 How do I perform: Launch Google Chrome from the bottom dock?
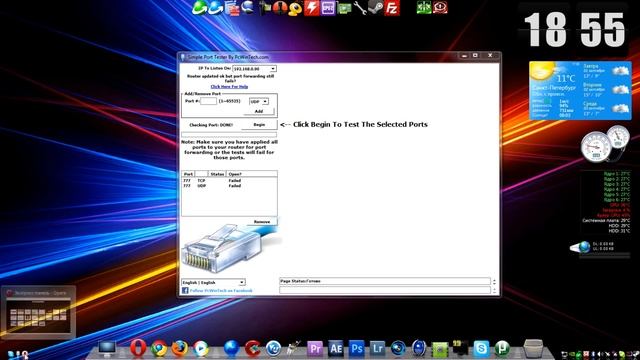(x=159, y=349)
